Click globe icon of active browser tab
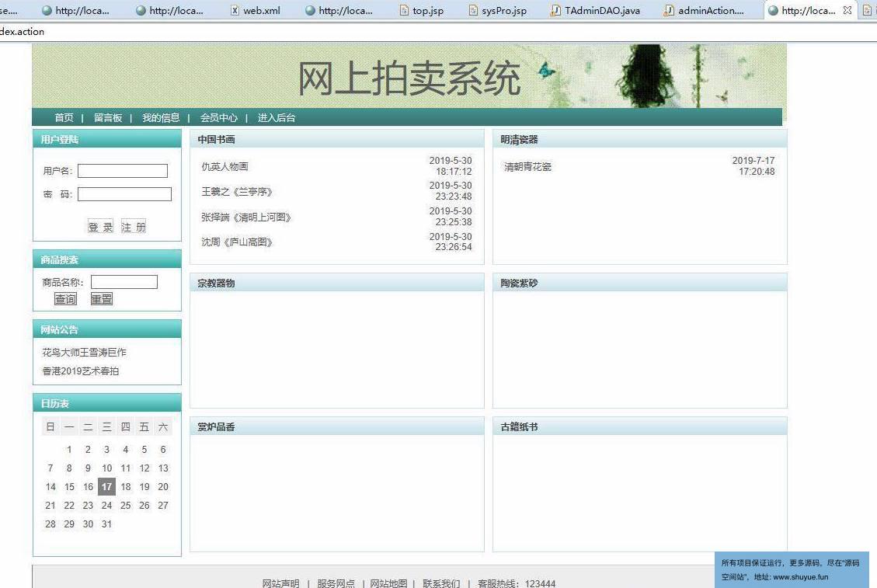Viewport: 877px width, 588px height. point(773,10)
